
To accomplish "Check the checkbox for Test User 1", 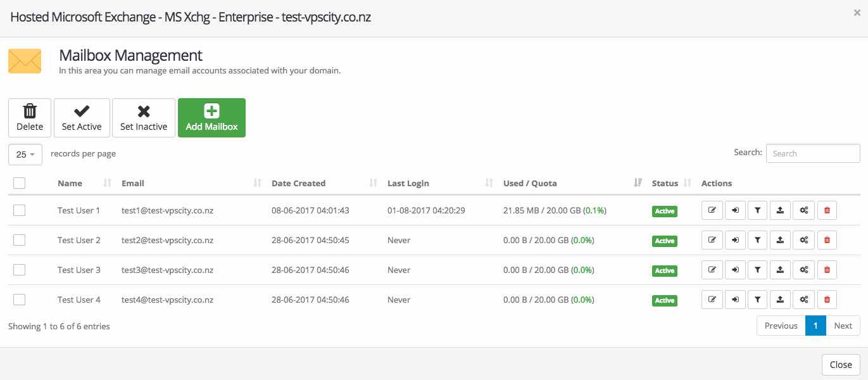I will (19, 210).
